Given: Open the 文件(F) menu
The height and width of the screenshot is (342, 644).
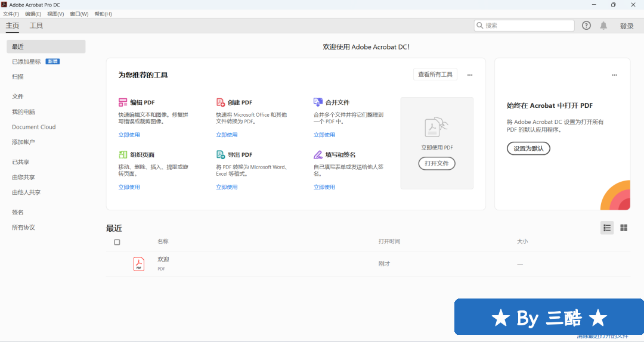Looking at the screenshot, I should (11, 14).
